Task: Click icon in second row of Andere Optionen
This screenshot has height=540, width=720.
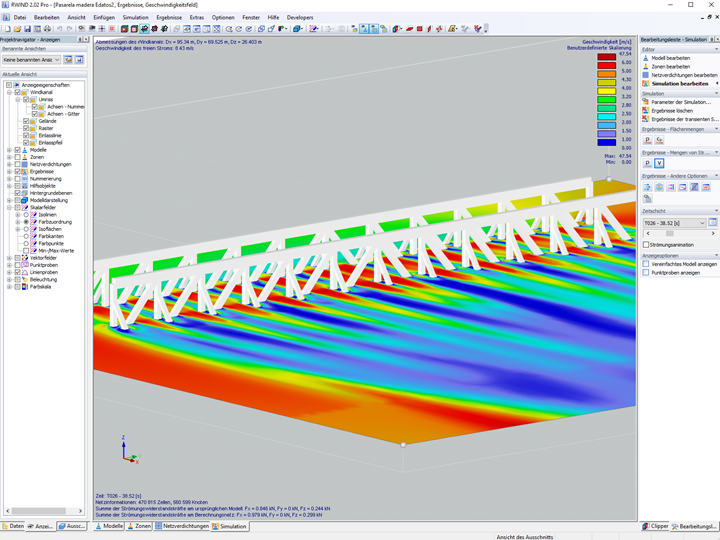Action: (x=647, y=198)
